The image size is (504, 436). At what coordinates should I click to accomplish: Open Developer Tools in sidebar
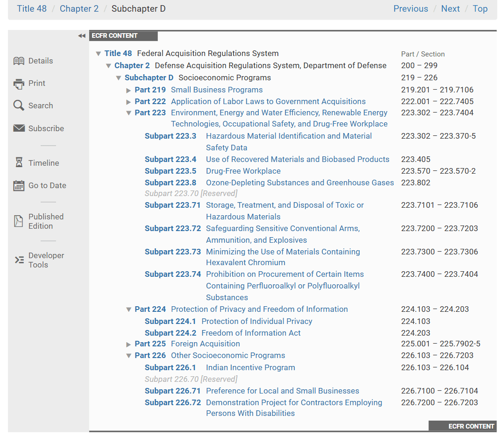46,260
